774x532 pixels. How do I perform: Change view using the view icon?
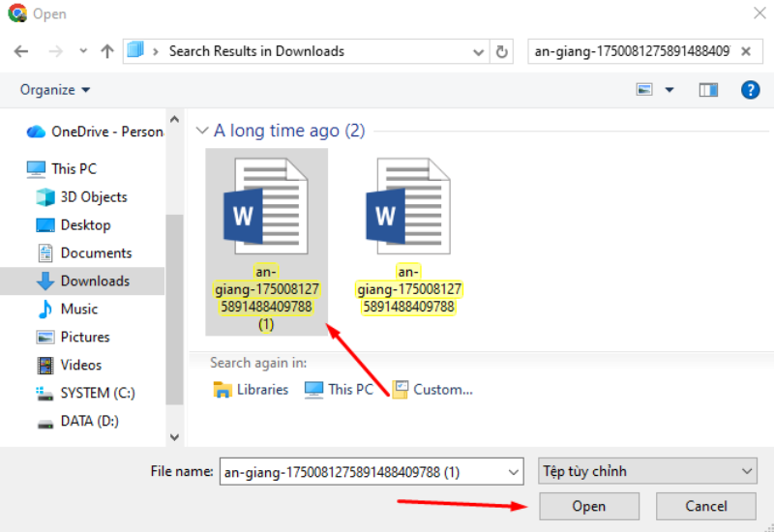tap(644, 90)
